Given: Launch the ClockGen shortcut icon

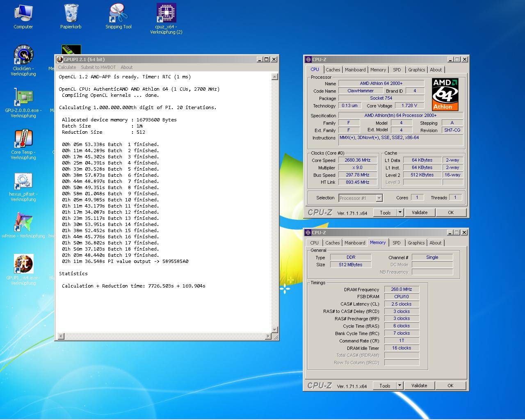Looking at the screenshot, I should [x=23, y=60].
